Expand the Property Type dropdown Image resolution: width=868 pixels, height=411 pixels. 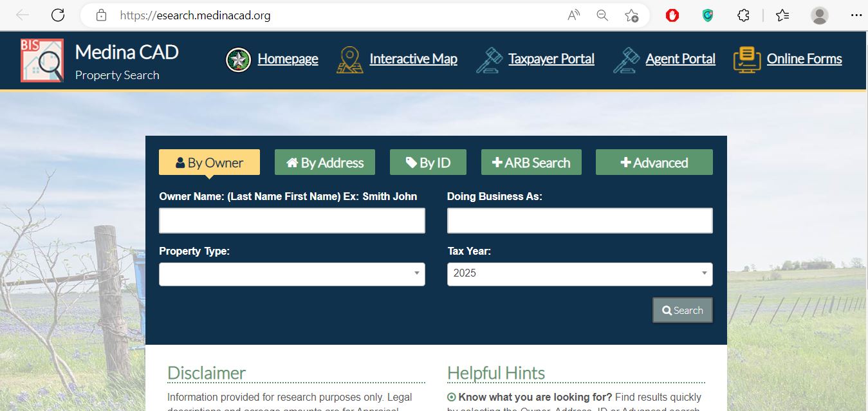pos(291,274)
